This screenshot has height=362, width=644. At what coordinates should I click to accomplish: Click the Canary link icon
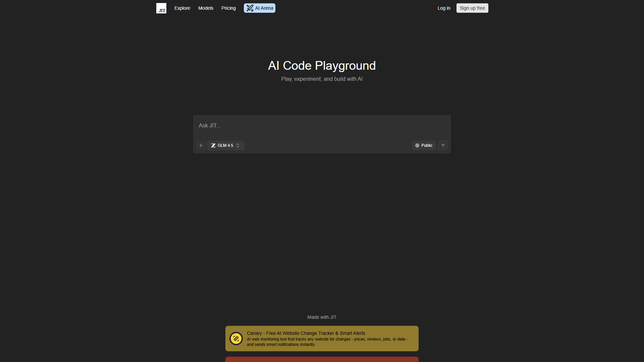point(236,339)
